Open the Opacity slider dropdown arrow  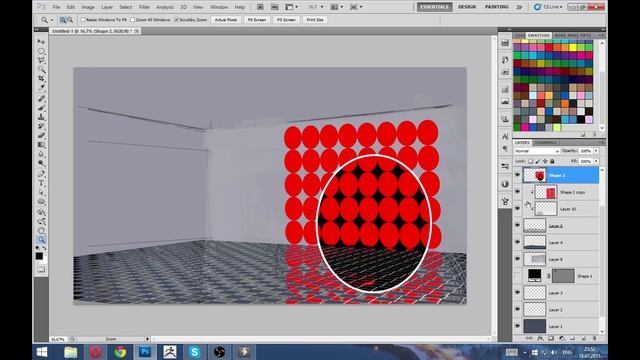pos(596,151)
